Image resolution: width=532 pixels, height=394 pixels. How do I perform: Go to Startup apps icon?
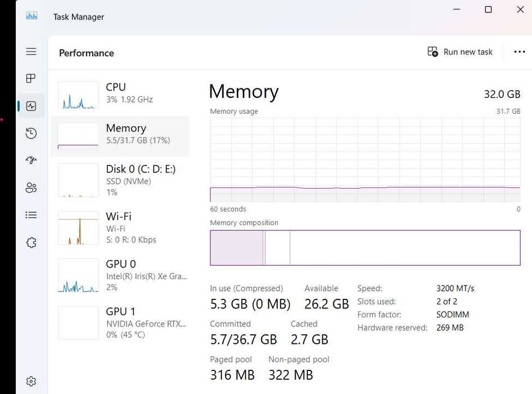(x=31, y=160)
